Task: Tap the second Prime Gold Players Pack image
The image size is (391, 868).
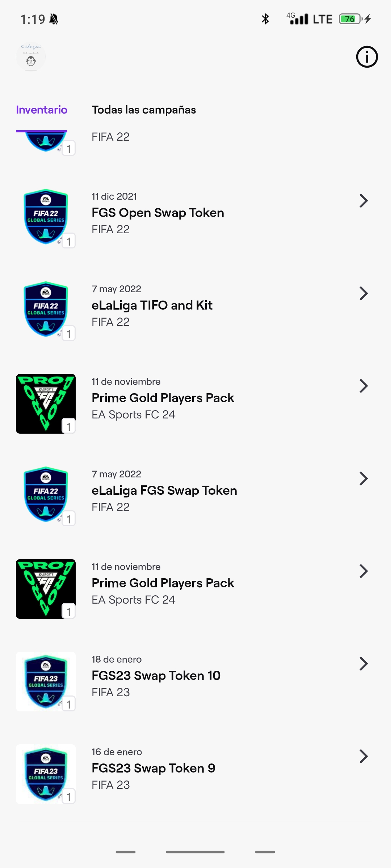Action: (x=46, y=589)
